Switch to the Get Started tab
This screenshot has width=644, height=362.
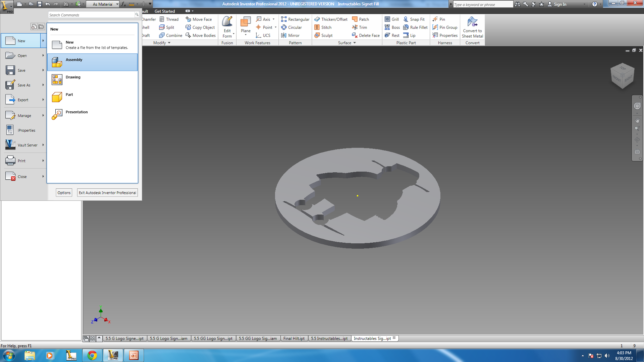tap(165, 11)
